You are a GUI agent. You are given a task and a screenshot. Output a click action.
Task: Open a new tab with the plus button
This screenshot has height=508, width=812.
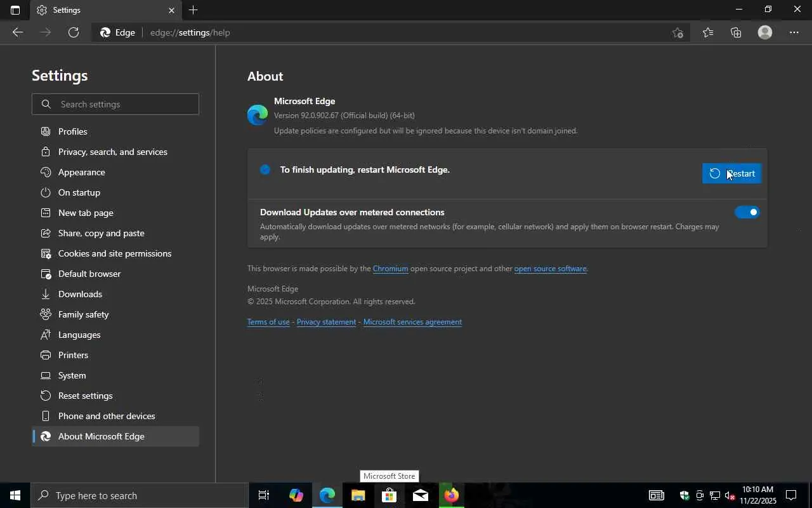pyautogui.click(x=193, y=10)
